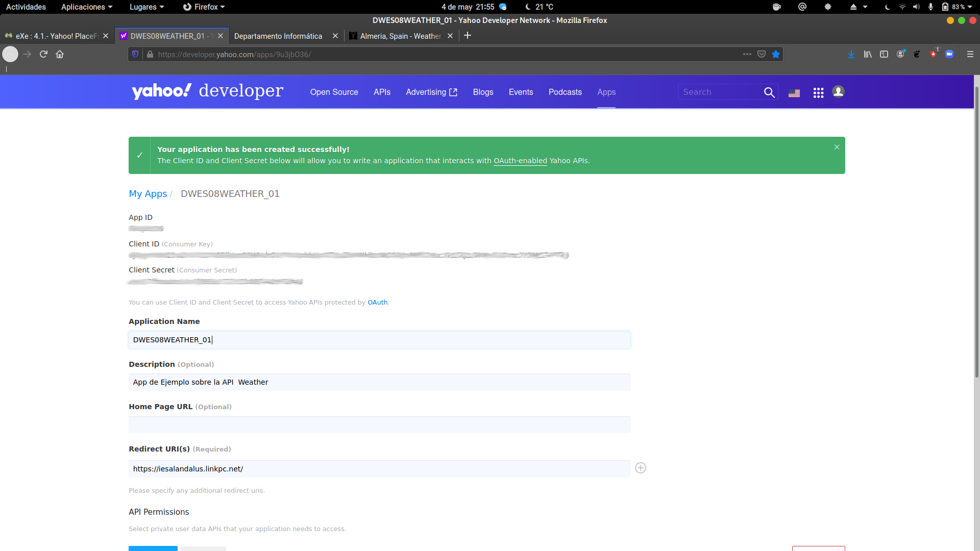Open the Yahoo apps grid icon
Screen dimensions: 980x551
818,93
